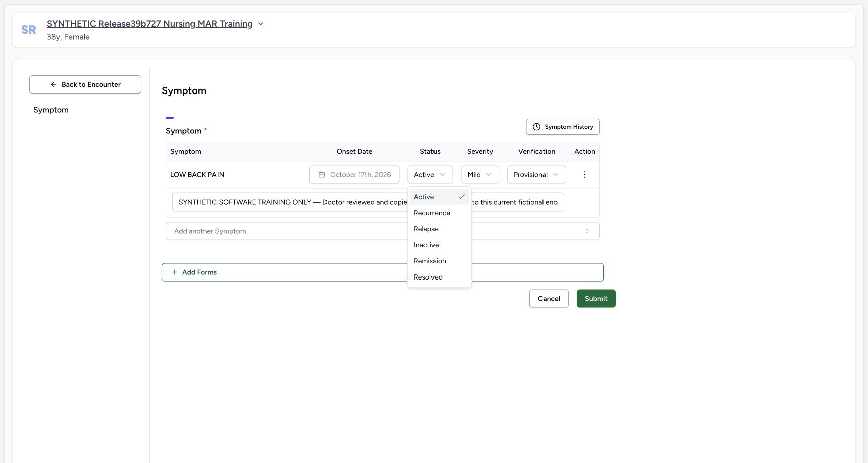Open the three-dot action menu for LOW BACK PAIN
Image resolution: width=868 pixels, height=463 pixels.
[584, 175]
